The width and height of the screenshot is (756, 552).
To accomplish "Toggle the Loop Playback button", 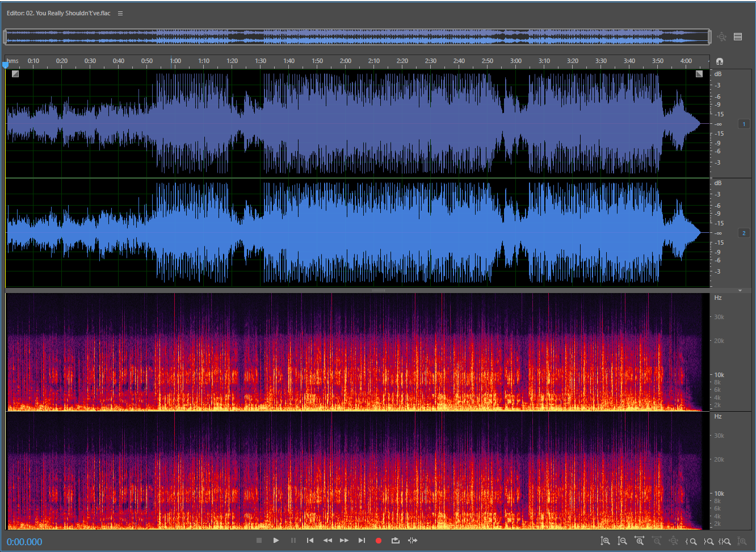I will (396, 541).
